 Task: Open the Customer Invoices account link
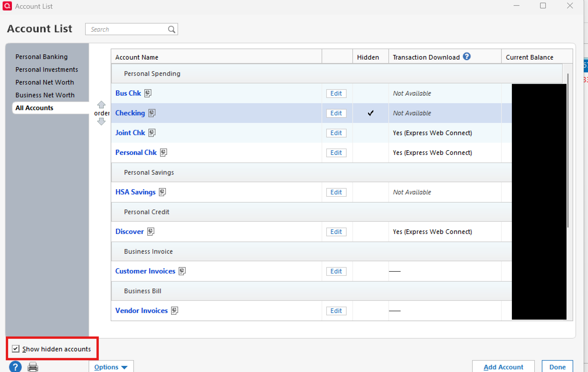145,271
